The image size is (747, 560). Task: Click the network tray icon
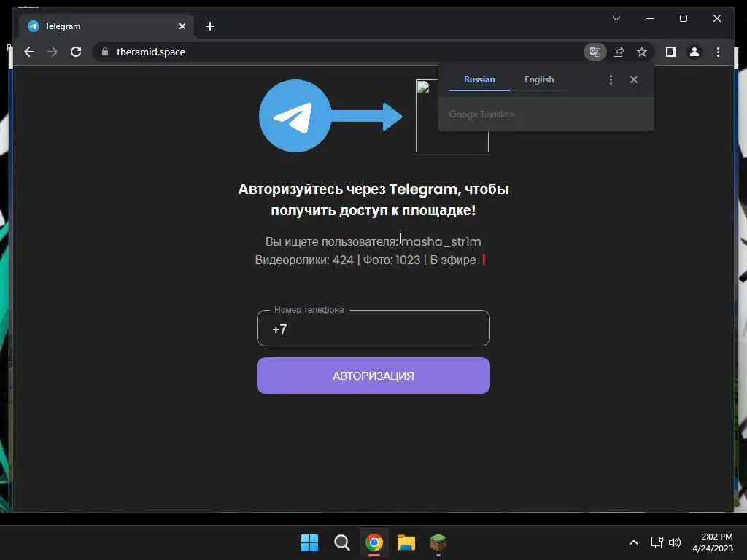pyautogui.click(x=657, y=542)
